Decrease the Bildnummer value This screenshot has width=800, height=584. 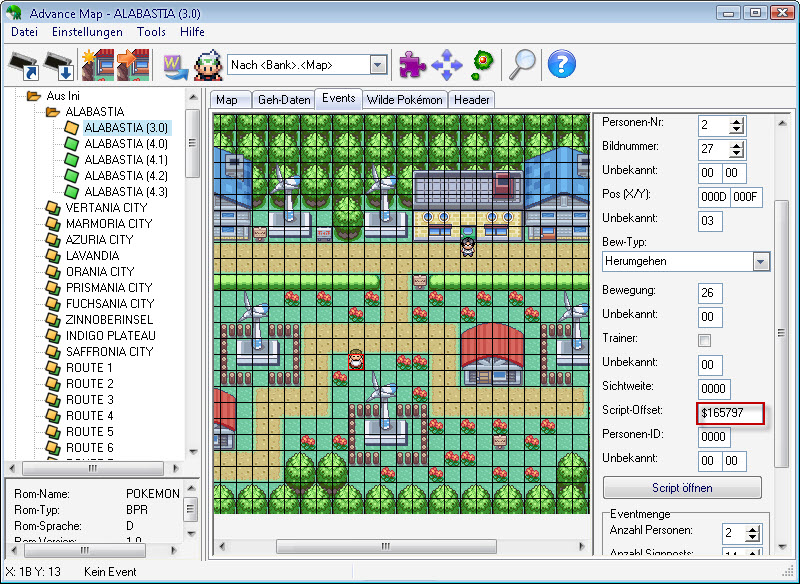pyautogui.click(x=736, y=154)
